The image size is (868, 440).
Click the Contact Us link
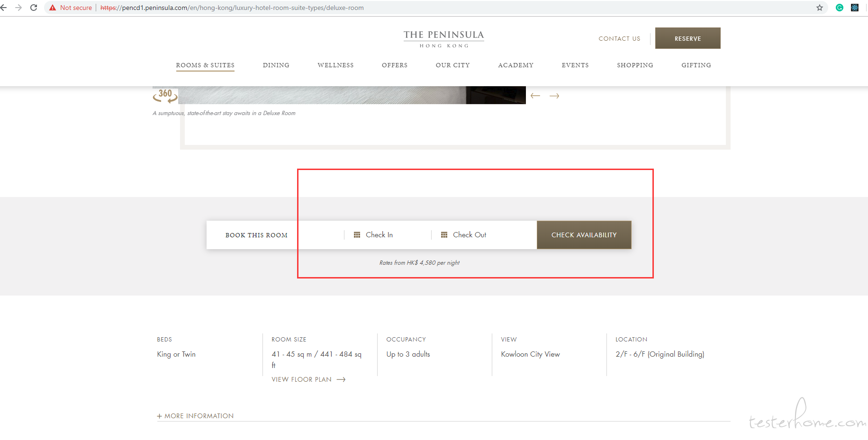[619, 39]
